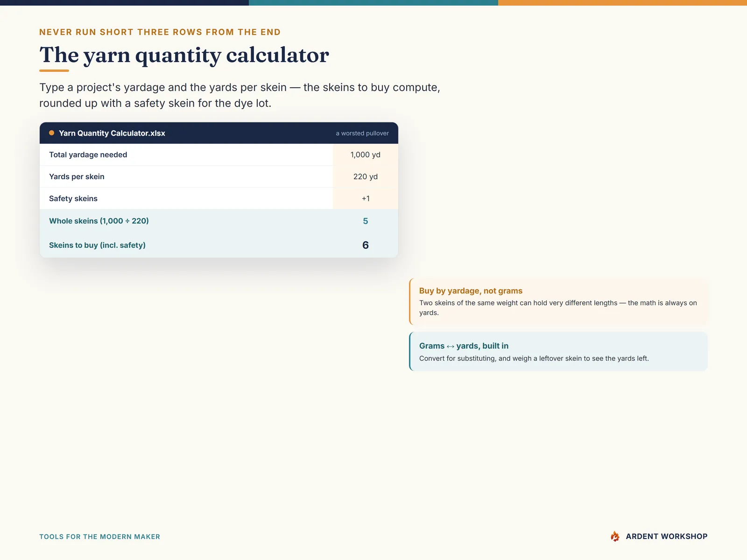Click the '1,000 yd' input cell

(366, 154)
